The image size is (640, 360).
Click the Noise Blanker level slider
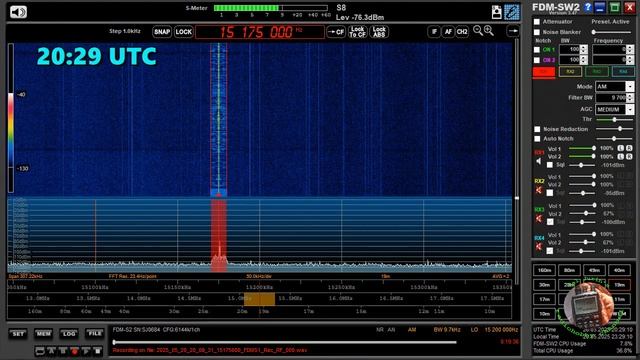612,32
